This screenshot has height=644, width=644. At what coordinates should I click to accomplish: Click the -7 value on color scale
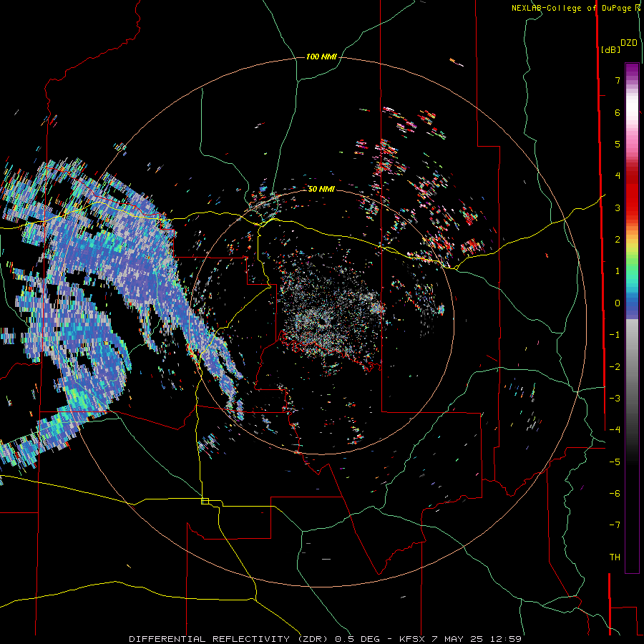click(x=615, y=525)
